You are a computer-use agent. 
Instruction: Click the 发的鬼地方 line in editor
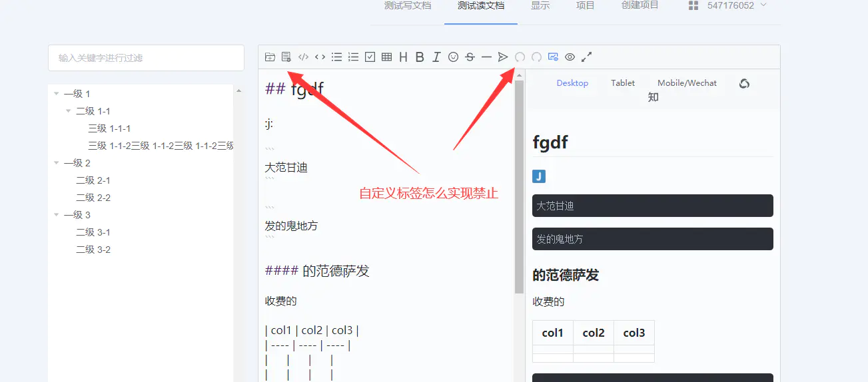pos(292,226)
